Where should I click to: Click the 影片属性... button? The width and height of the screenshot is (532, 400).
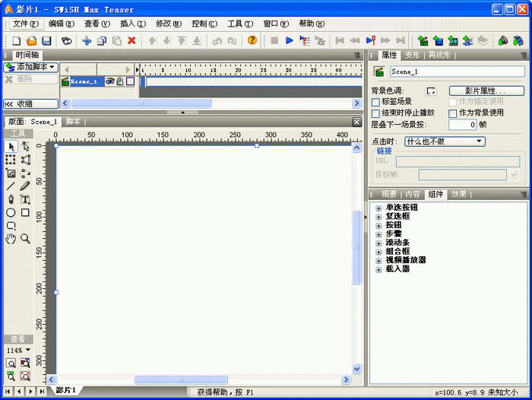click(x=486, y=90)
